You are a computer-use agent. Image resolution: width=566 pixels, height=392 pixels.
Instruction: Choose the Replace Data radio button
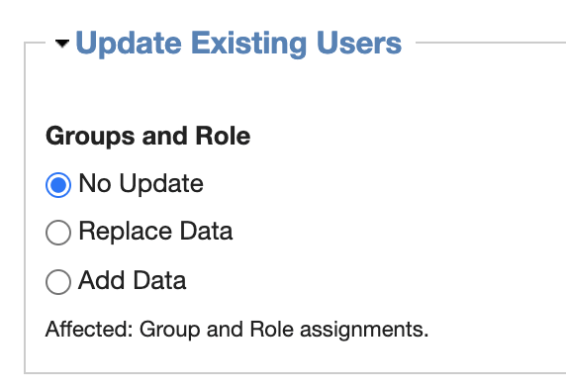pyautogui.click(x=58, y=233)
